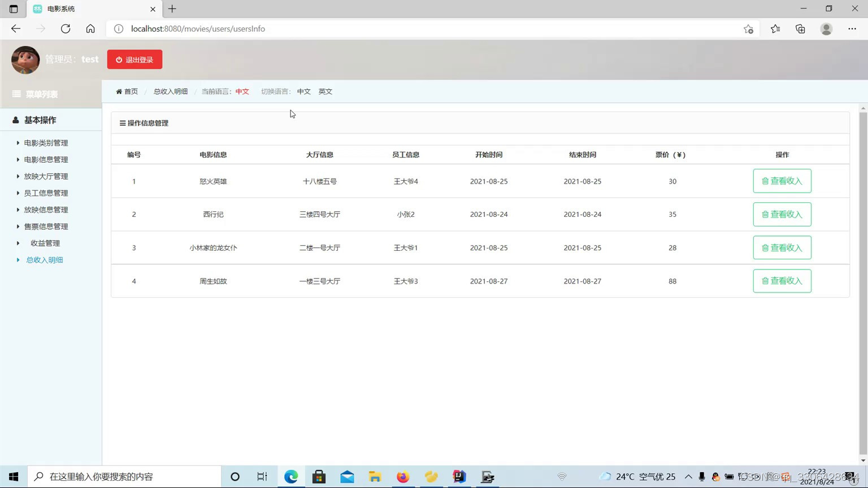Open a new browser tab

[172, 9]
